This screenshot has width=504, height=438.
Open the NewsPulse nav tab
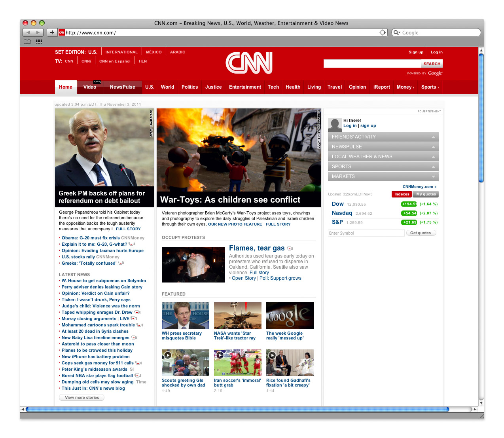coord(123,87)
